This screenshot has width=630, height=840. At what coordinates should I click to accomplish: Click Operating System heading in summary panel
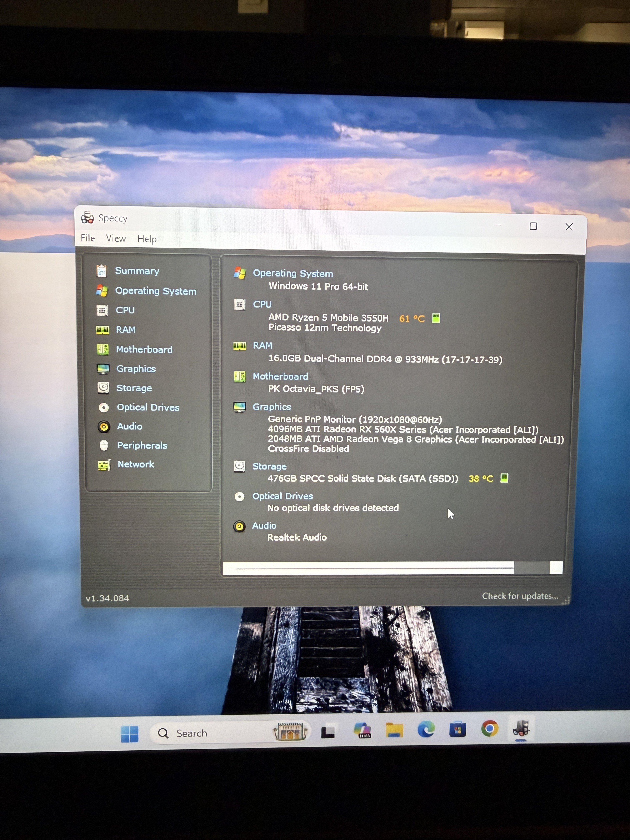pos(293,273)
